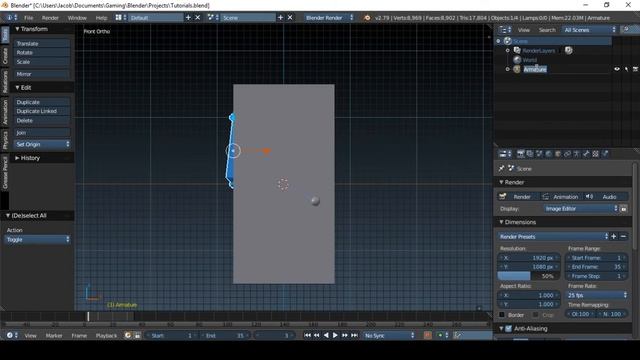Open Render properties tab icon
The image size is (640, 360).
pos(520,154)
